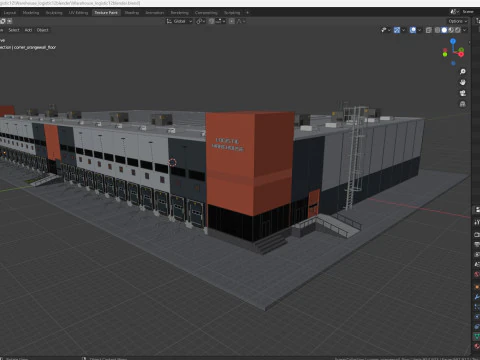Open the View Layer properties tab
The width and height of the screenshot is (480, 360).
coord(477,255)
